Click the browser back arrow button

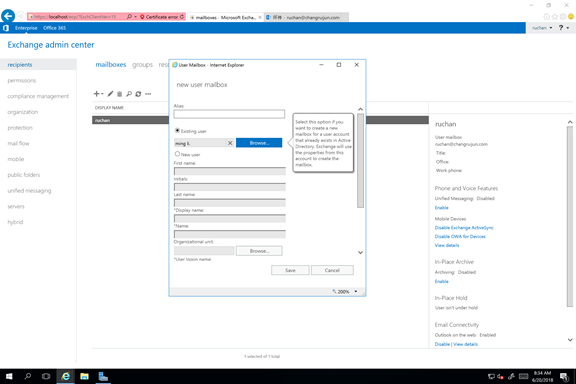point(8,16)
